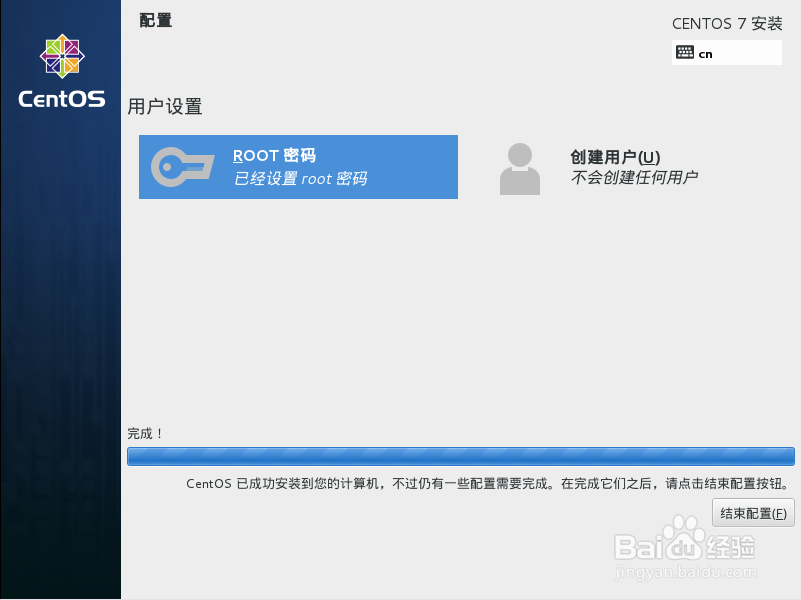Click the 结束配置(F) button
801x600 pixels.
[753, 513]
